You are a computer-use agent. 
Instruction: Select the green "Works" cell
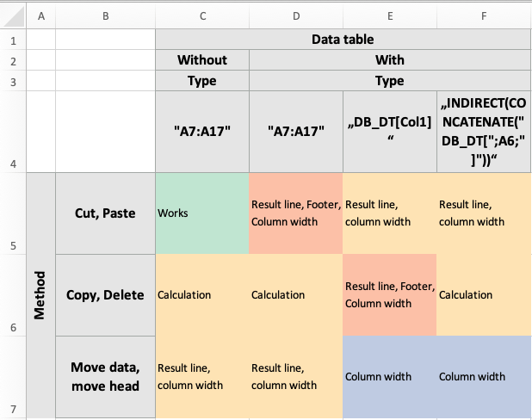(202, 213)
